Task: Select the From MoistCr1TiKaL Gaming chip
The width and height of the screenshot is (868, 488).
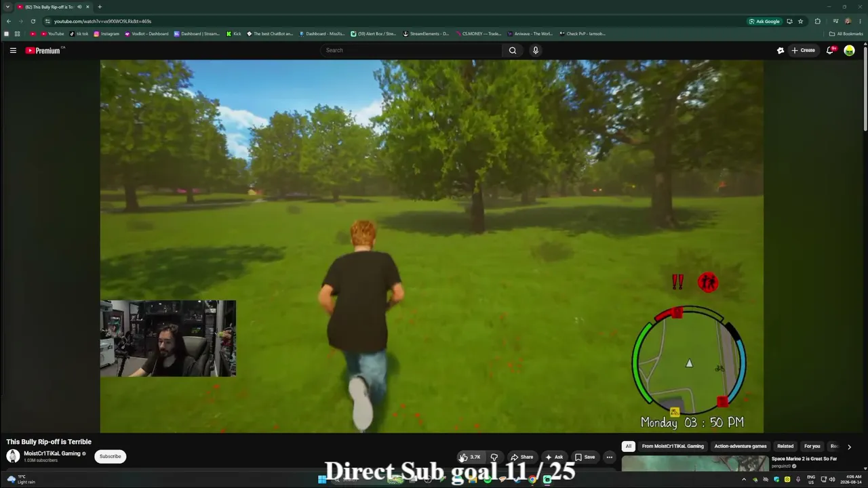Action: pos(673,446)
